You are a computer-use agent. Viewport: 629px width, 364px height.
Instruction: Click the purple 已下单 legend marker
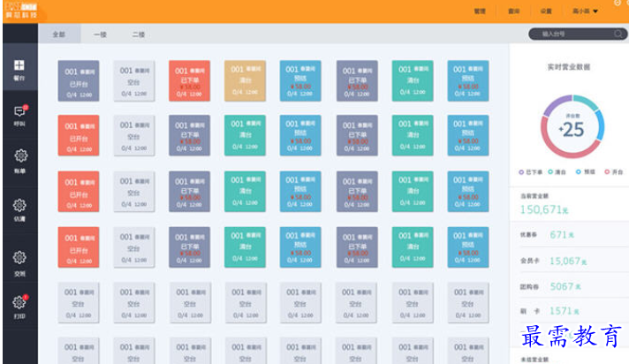tap(521, 172)
